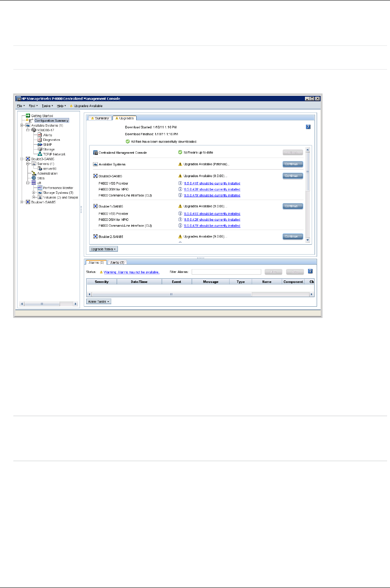
Task: Sort alarms by Message column header
Action: coord(210,282)
